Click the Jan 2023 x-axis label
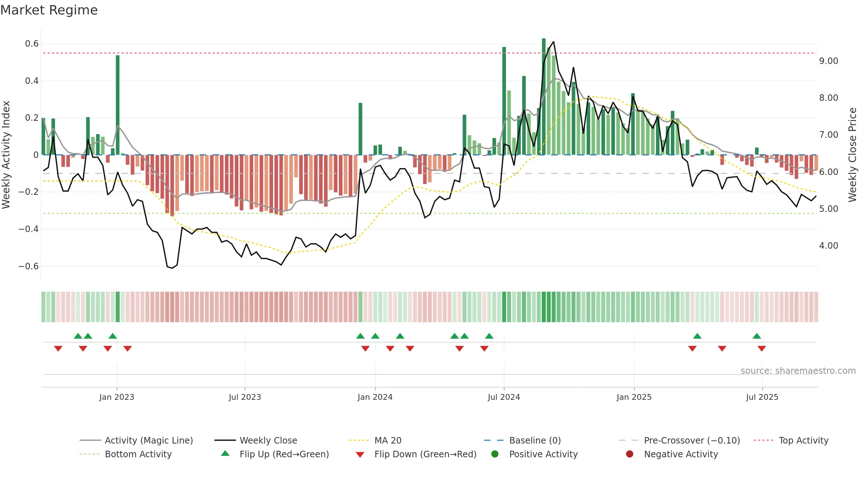The width and height of the screenshot is (868, 488). (x=117, y=397)
